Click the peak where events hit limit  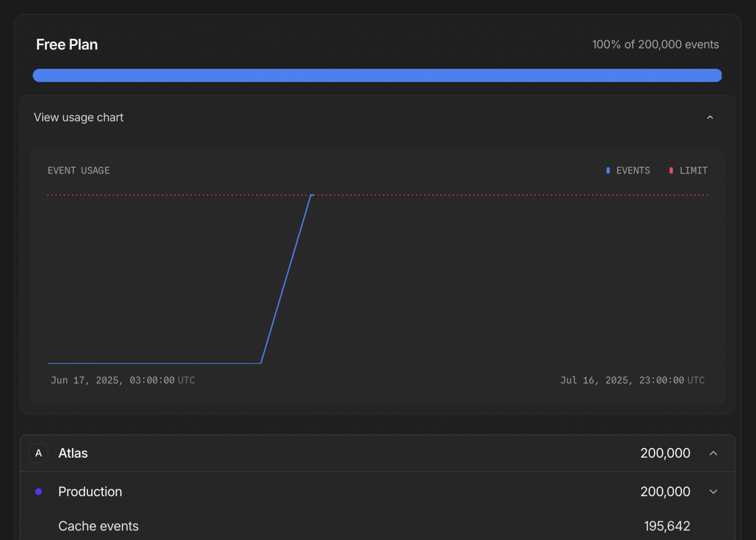tap(312, 195)
